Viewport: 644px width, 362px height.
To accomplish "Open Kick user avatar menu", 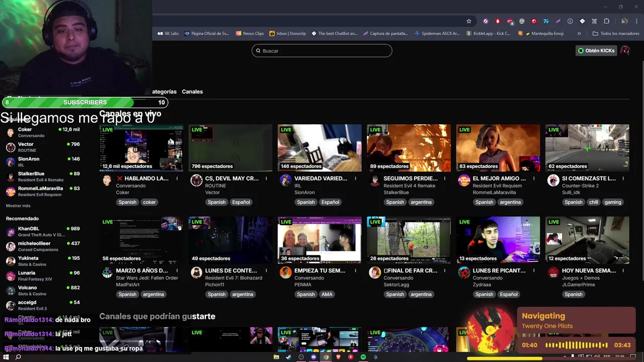I will (x=625, y=50).
